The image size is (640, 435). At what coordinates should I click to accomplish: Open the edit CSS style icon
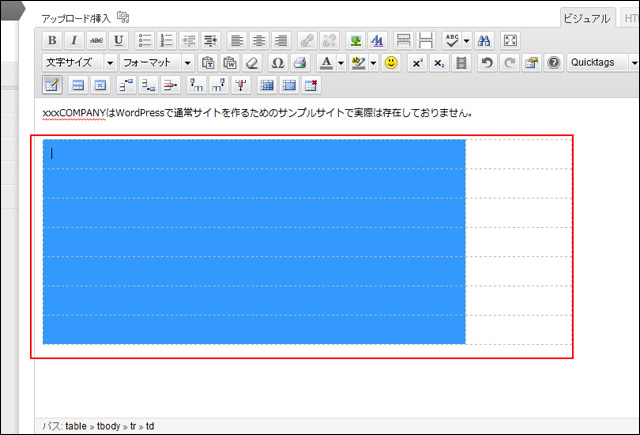(x=378, y=40)
